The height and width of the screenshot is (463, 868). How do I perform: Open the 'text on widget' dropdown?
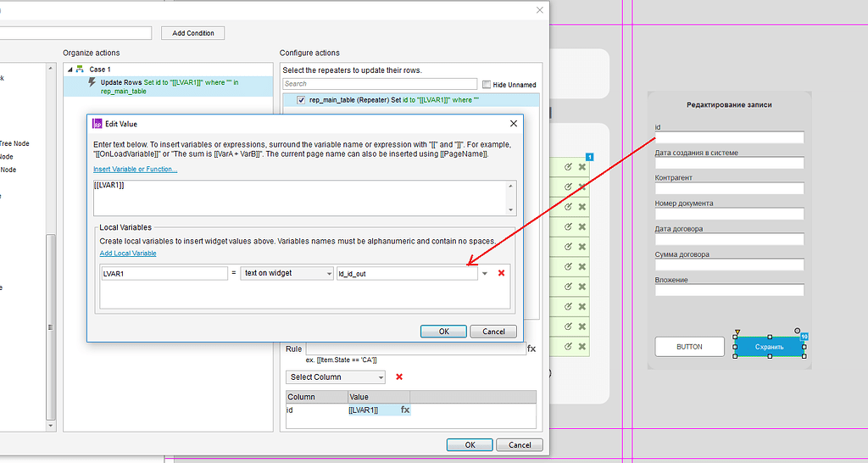pos(287,274)
